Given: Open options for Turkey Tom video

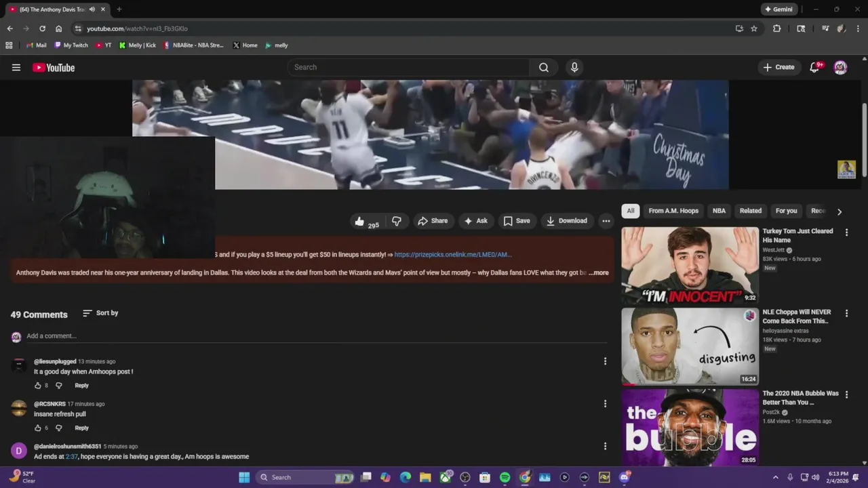Looking at the screenshot, I should pos(846,232).
